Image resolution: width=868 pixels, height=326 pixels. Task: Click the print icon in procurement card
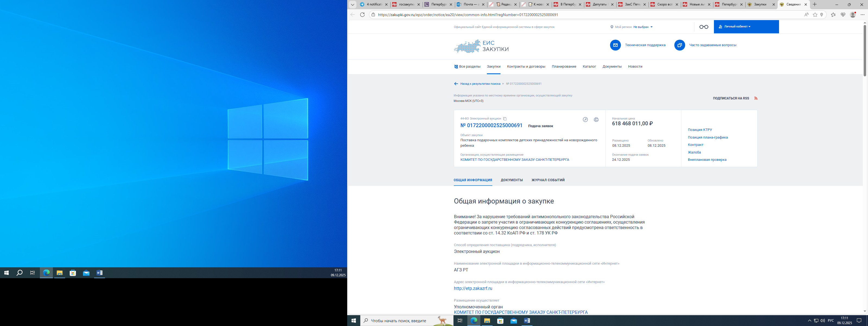[x=596, y=120]
